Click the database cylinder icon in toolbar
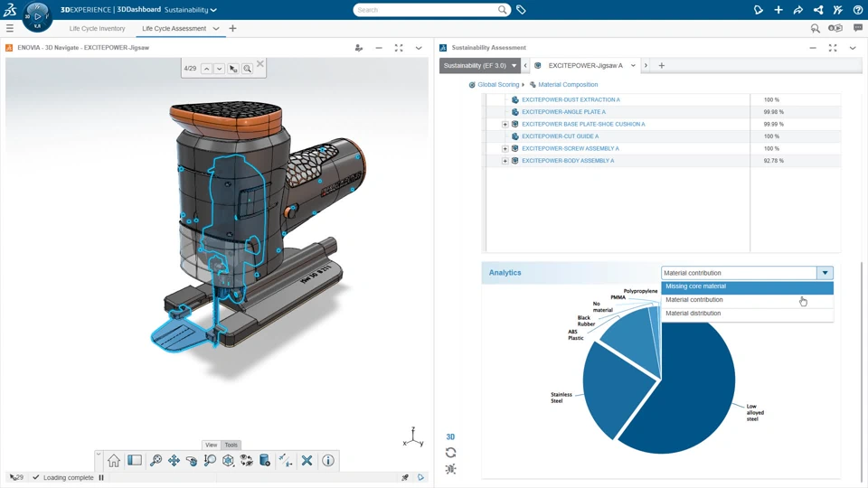This screenshot has height=488, width=868. 265,460
